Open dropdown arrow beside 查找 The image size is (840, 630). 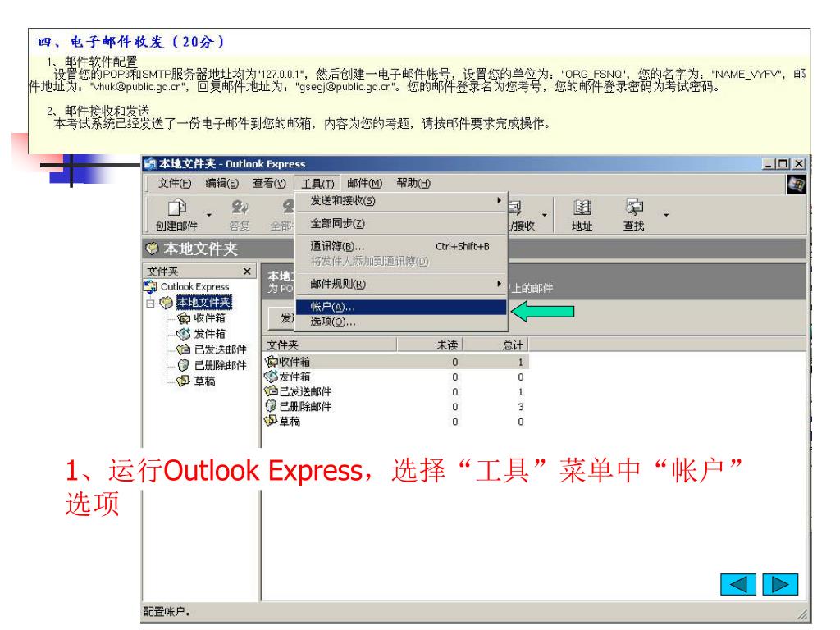pyautogui.click(x=666, y=215)
